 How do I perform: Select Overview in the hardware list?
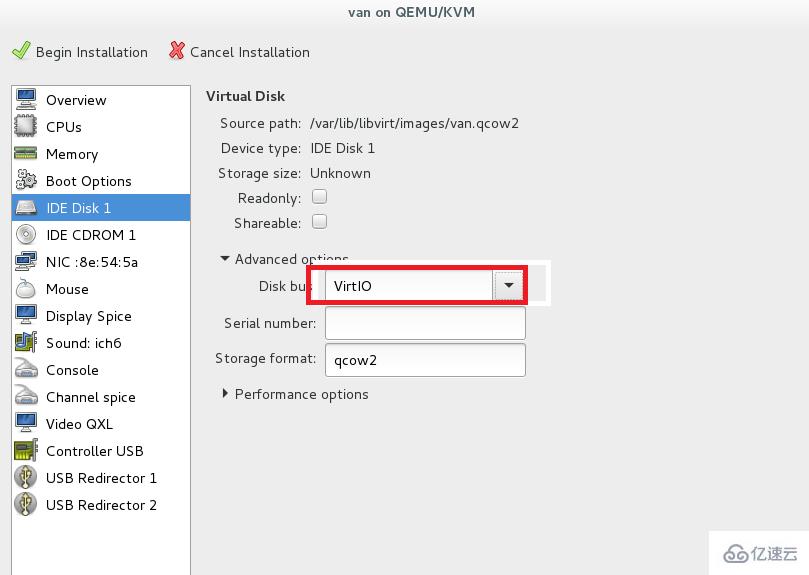coord(76,100)
